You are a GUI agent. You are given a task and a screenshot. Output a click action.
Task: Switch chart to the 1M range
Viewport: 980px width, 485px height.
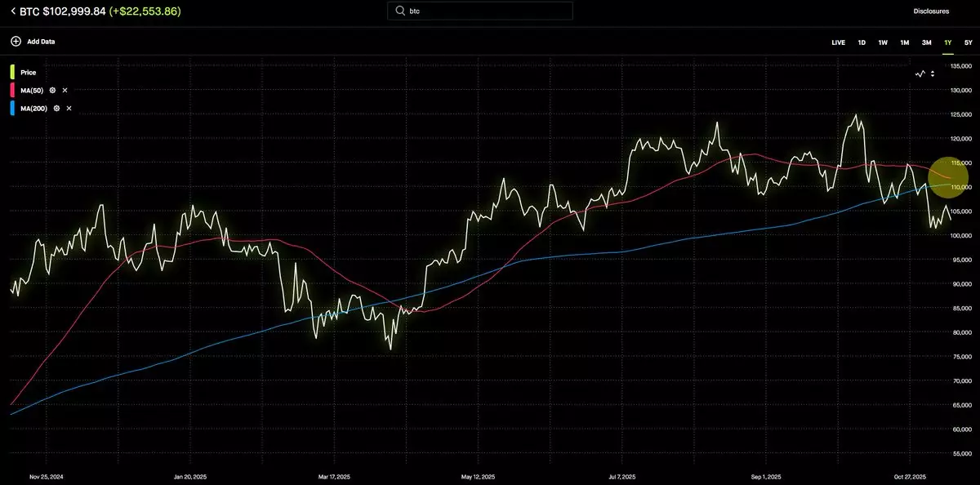(904, 42)
